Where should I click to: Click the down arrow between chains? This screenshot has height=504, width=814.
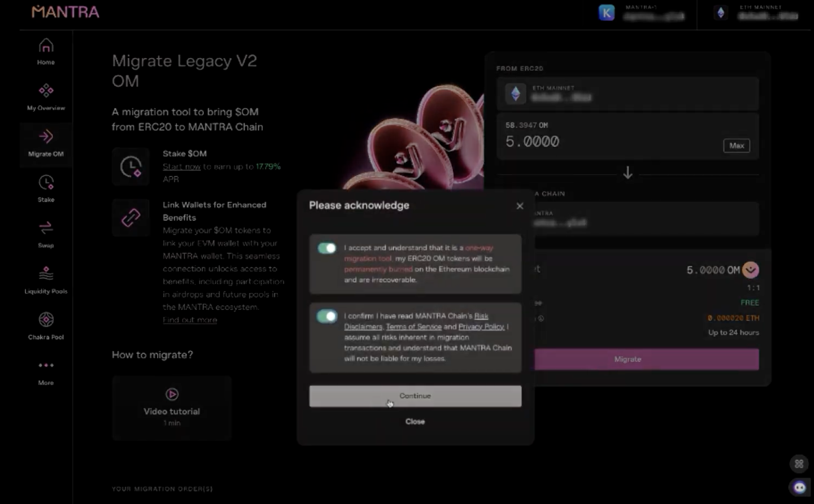[x=628, y=173]
